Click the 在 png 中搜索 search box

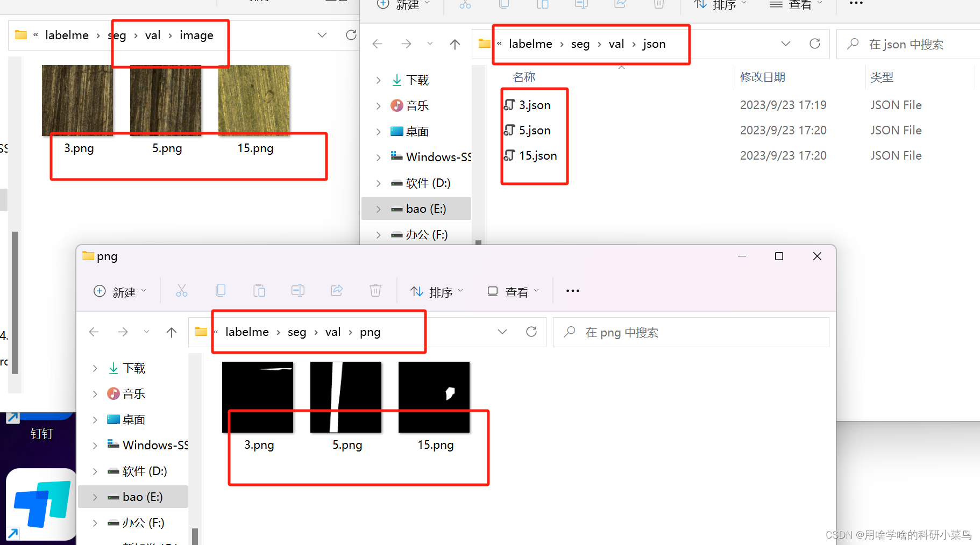691,332
